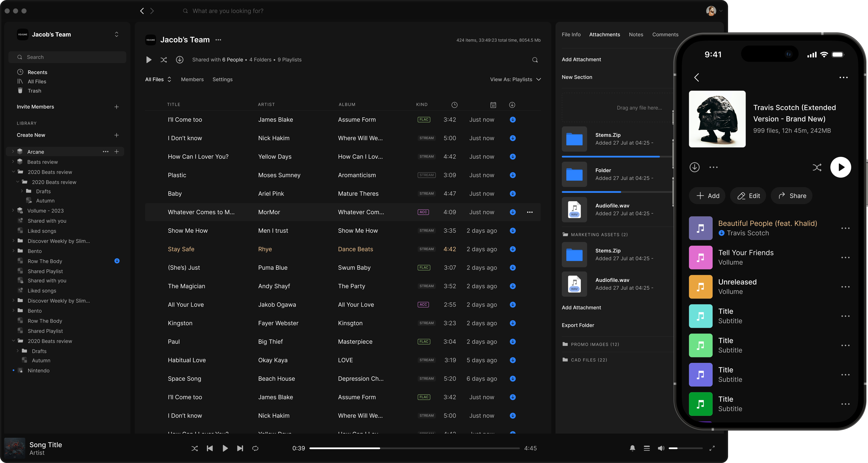
Task: Click plus next to Create New
Action: point(116,135)
